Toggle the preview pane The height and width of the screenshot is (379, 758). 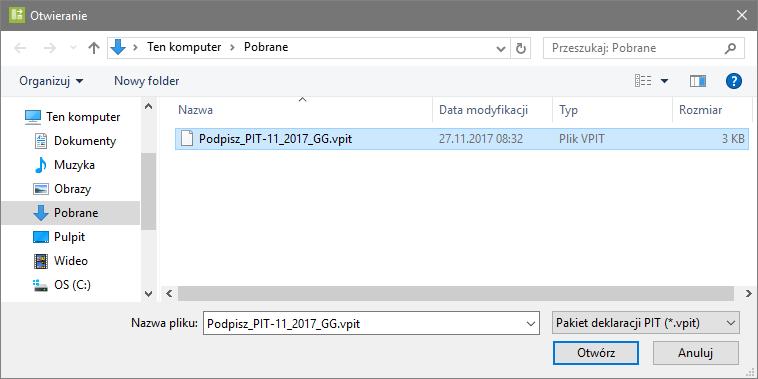pos(698,81)
